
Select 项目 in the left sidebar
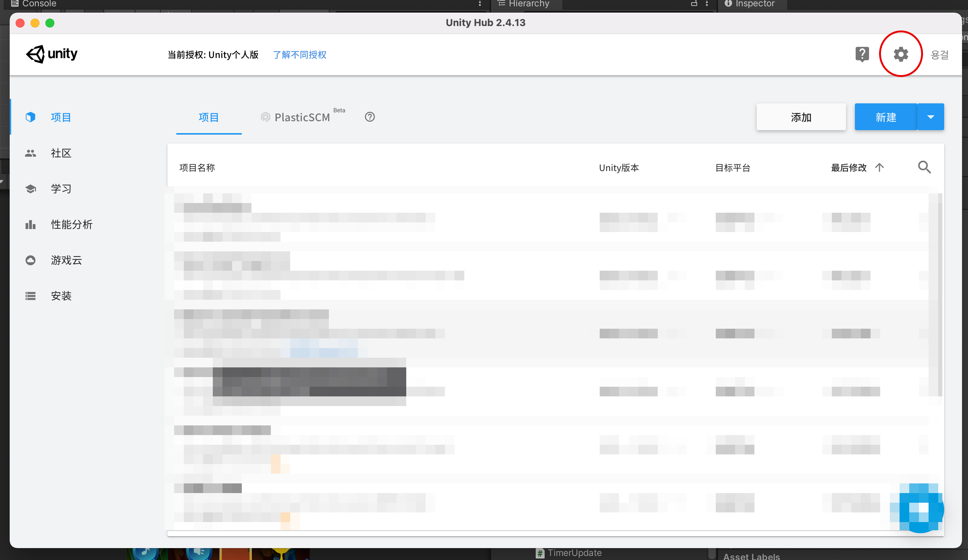(x=61, y=117)
